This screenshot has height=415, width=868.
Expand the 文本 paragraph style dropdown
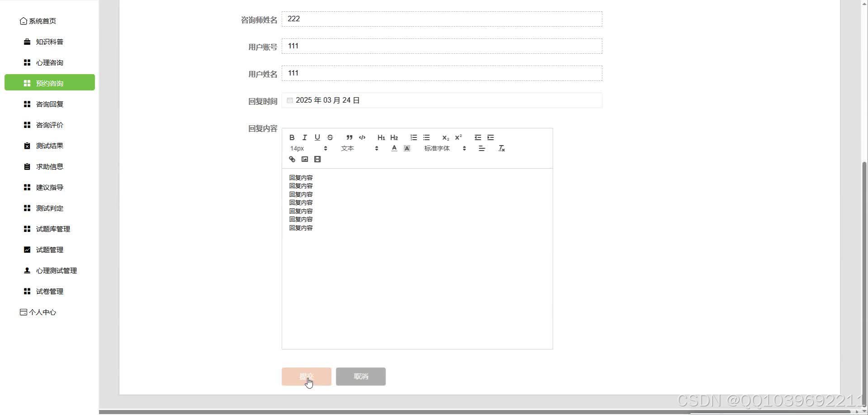[x=357, y=148]
